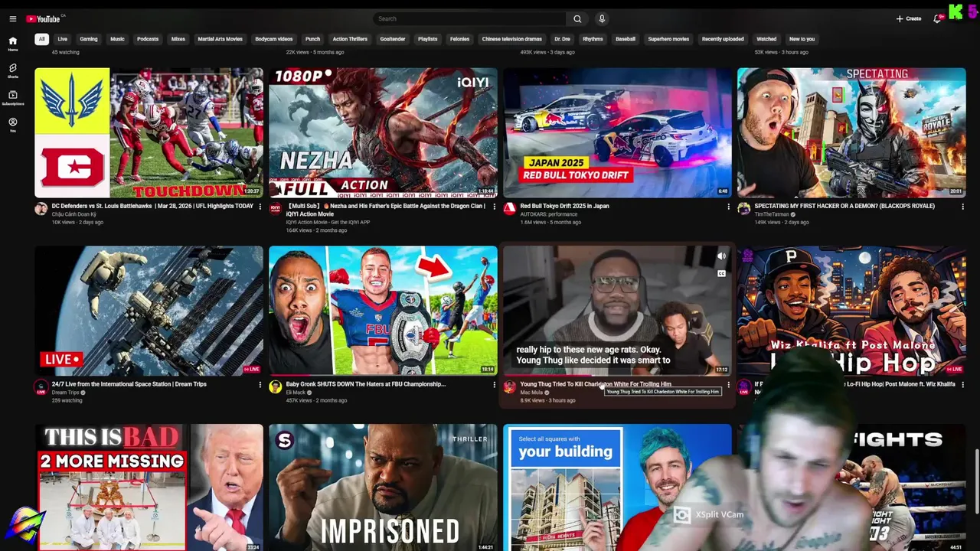
Task: Open Shorts in sidebar
Action: (x=13, y=71)
